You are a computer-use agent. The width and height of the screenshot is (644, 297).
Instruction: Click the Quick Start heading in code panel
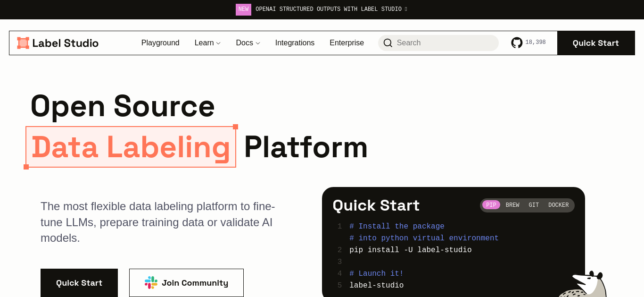[376, 205]
